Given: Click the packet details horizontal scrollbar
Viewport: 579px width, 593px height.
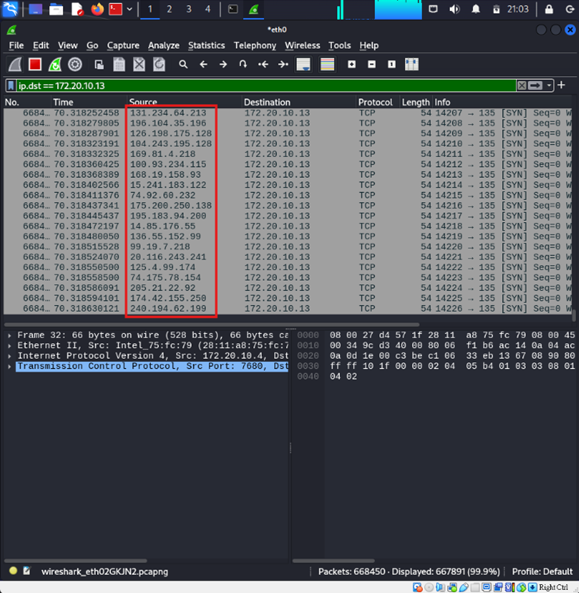Looking at the screenshot, I should (76, 561).
